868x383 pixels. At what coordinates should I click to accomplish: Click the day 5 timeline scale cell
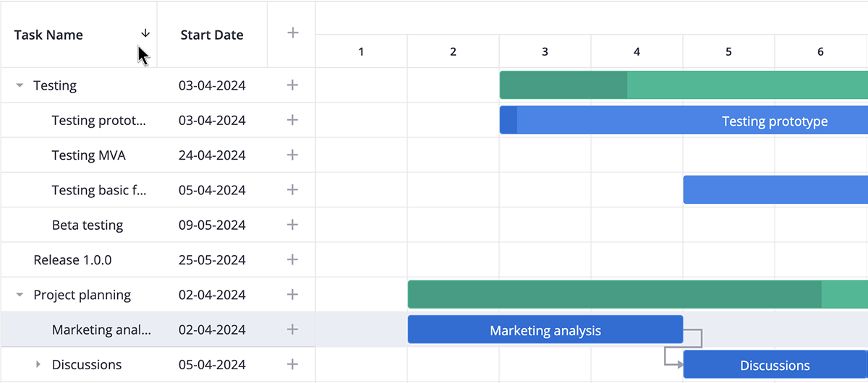click(728, 51)
